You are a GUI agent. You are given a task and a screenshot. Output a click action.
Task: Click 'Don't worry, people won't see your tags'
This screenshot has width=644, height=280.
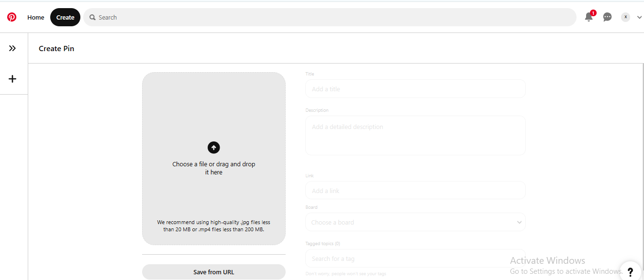[345, 274]
